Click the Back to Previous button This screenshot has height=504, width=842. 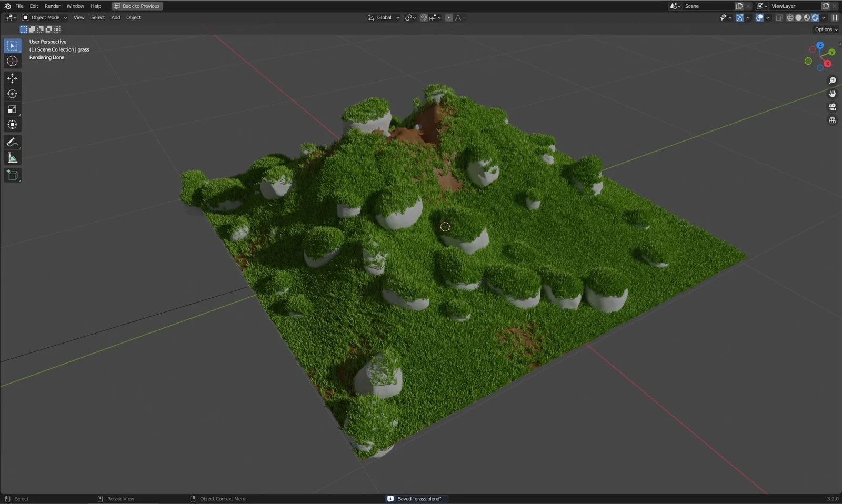(137, 6)
